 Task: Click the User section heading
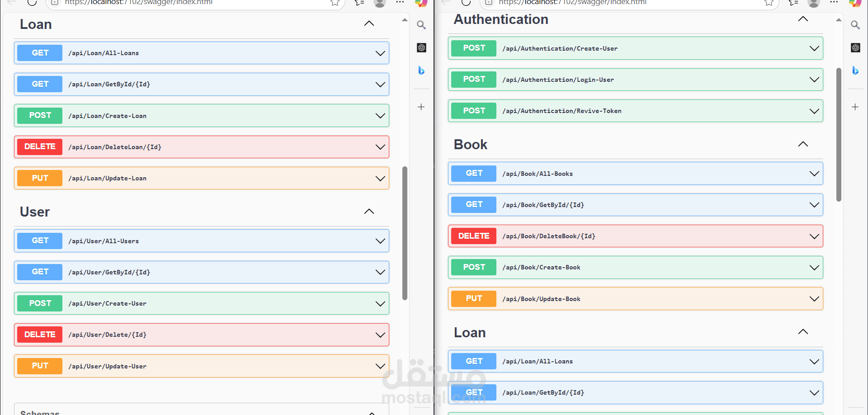point(35,212)
